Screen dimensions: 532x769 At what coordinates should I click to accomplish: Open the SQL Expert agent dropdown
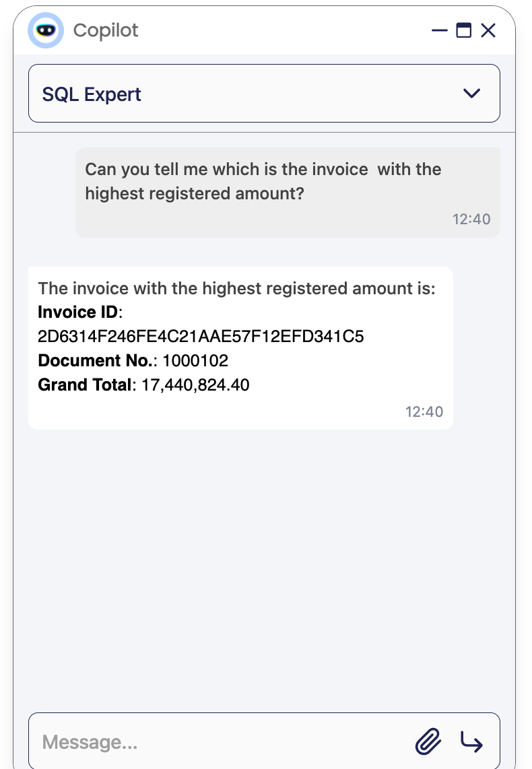click(264, 93)
